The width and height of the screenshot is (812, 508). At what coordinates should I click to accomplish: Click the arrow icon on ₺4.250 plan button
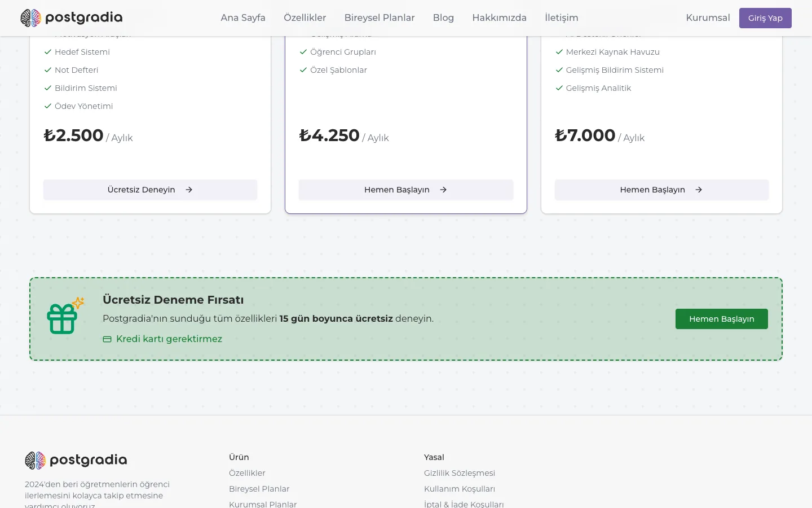pyautogui.click(x=443, y=190)
